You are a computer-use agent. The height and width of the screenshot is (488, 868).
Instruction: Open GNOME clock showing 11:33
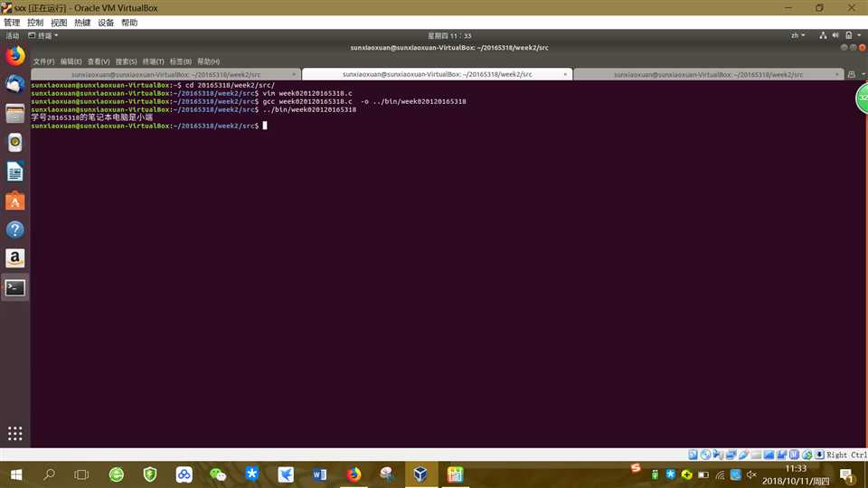point(449,35)
